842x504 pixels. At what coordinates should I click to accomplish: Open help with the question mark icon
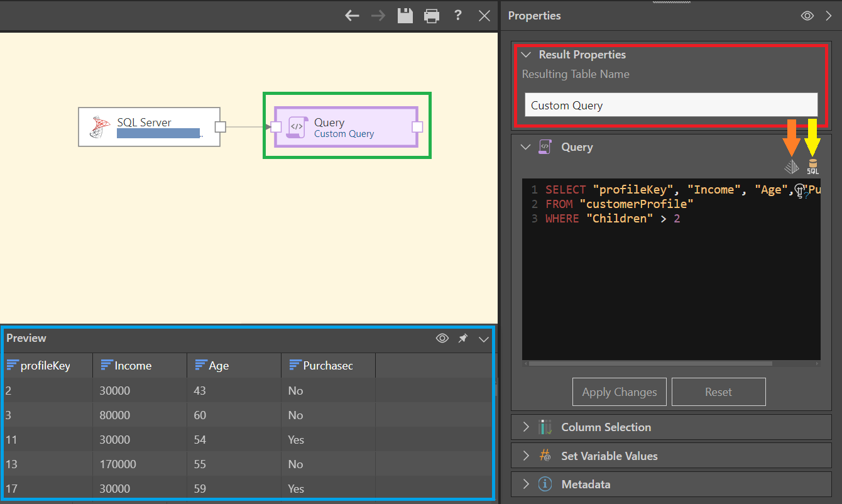coord(458,16)
